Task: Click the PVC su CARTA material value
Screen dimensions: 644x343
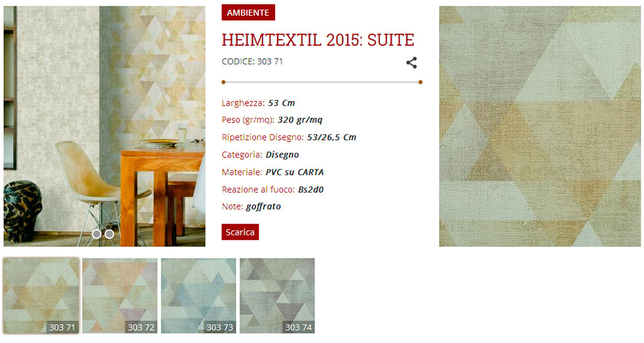Action: (x=294, y=172)
